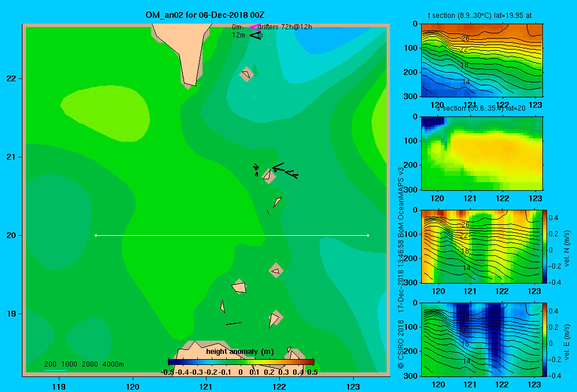Click the height anomaly color bar on map
Screen dimensions: 577x392
(241, 362)
